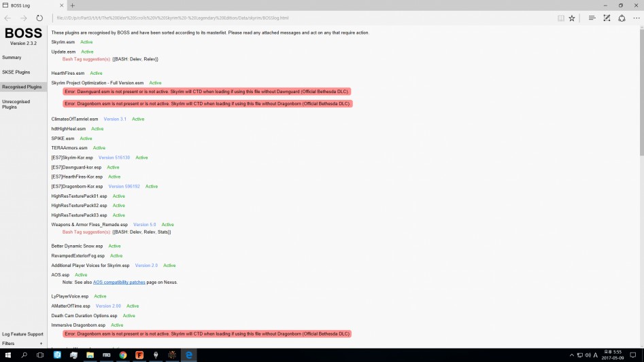The image size is (644, 362).
Task: Click the taskbar clock showing 2017-05-09
Action: pyautogui.click(x=612, y=355)
